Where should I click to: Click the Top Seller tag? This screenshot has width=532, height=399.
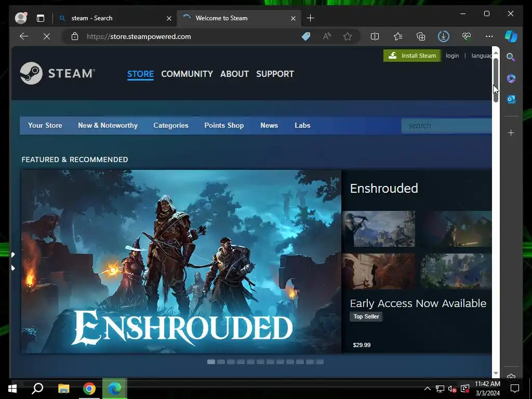tap(366, 316)
